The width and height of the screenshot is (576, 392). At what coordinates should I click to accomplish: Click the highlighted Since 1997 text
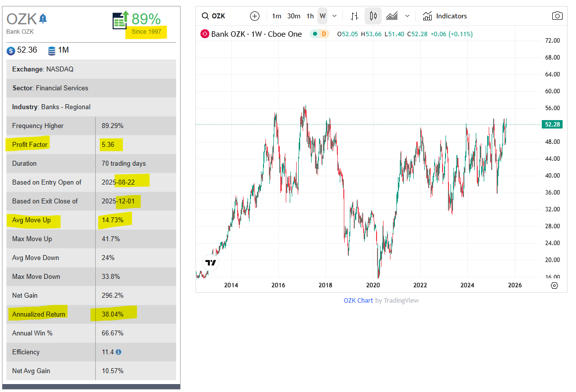[x=146, y=32]
